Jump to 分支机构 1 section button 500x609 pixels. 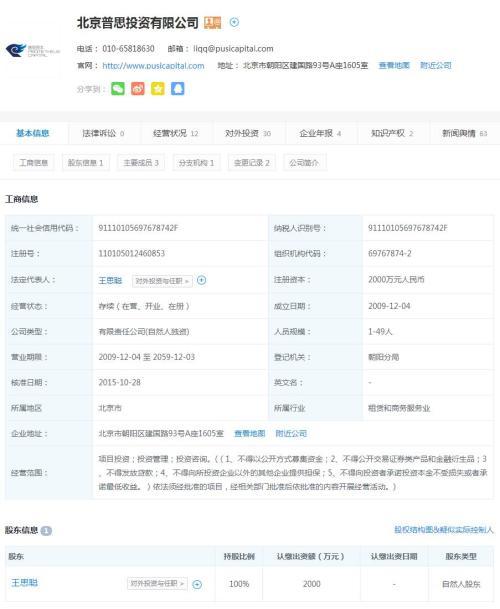196,162
